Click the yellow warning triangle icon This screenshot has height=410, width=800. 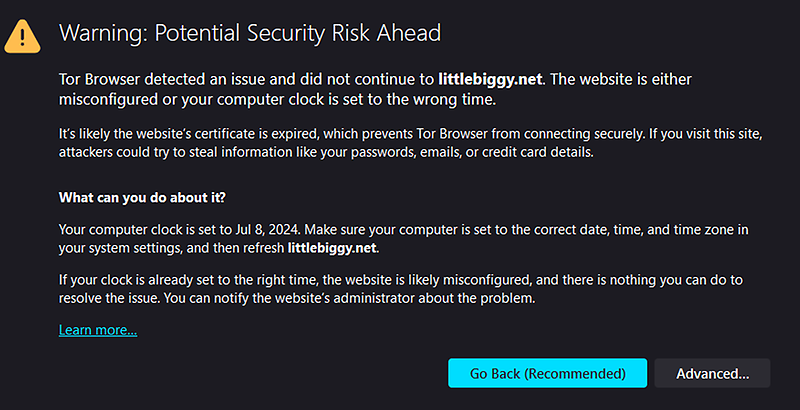20,36
